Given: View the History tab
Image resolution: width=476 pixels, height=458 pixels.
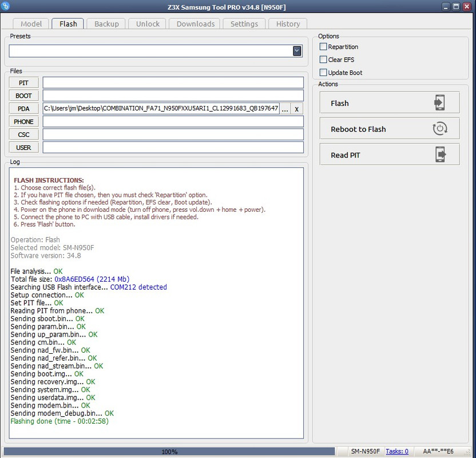Looking at the screenshot, I should coord(288,23).
